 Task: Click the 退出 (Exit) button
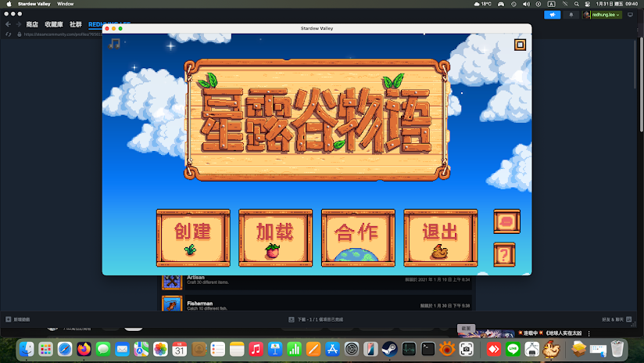pos(441,238)
